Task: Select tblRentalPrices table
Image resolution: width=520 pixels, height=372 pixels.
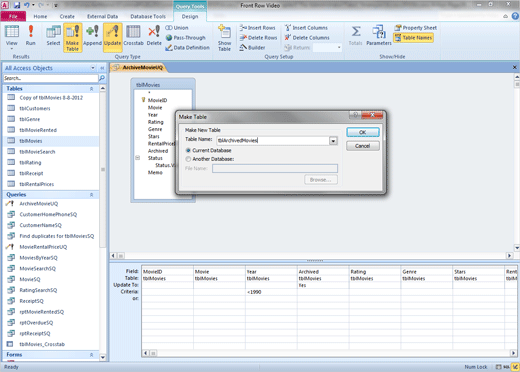Action: [x=36, y=184]
